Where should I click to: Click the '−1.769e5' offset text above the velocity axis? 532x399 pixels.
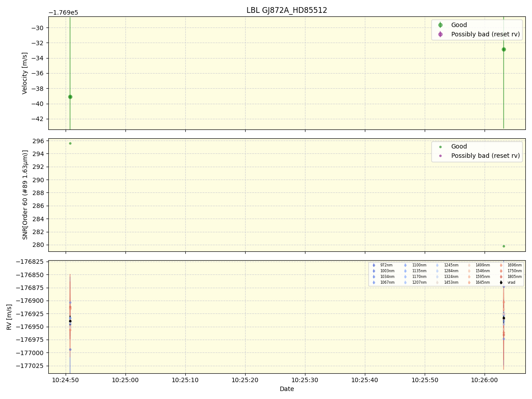pyautogui.click(x=63, y=13)
